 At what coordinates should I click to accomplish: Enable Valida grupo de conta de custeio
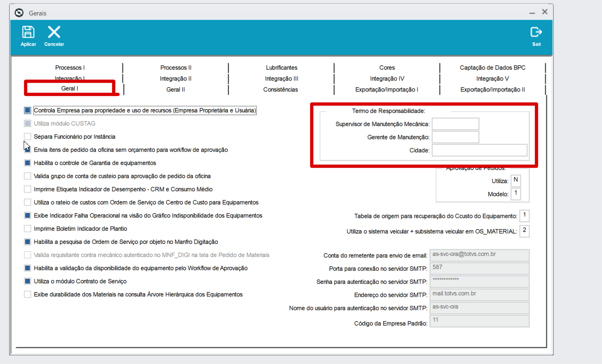(28, 176)
